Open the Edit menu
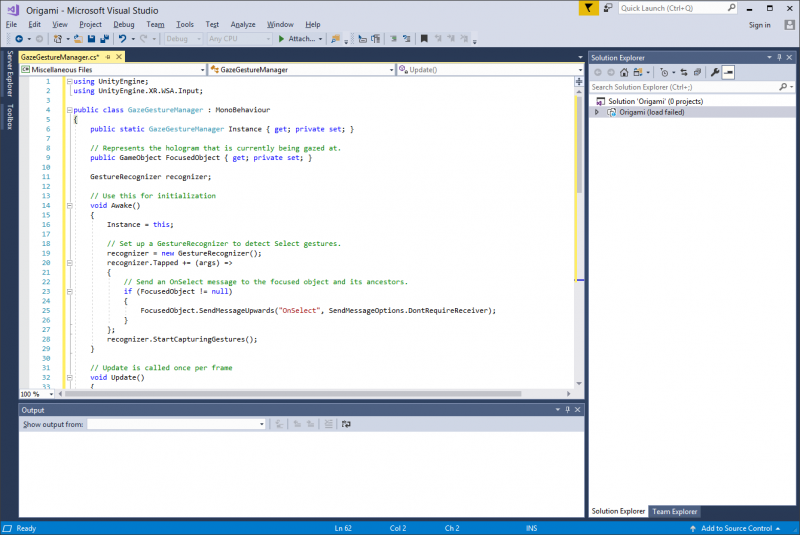 pos(34,24)
